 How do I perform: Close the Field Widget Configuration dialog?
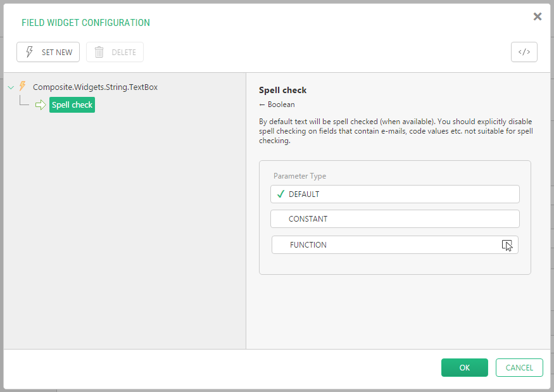pos(537,17)
